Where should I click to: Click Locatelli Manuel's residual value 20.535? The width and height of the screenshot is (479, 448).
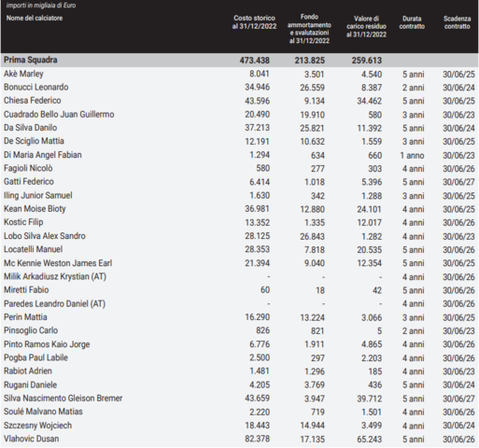370,250
